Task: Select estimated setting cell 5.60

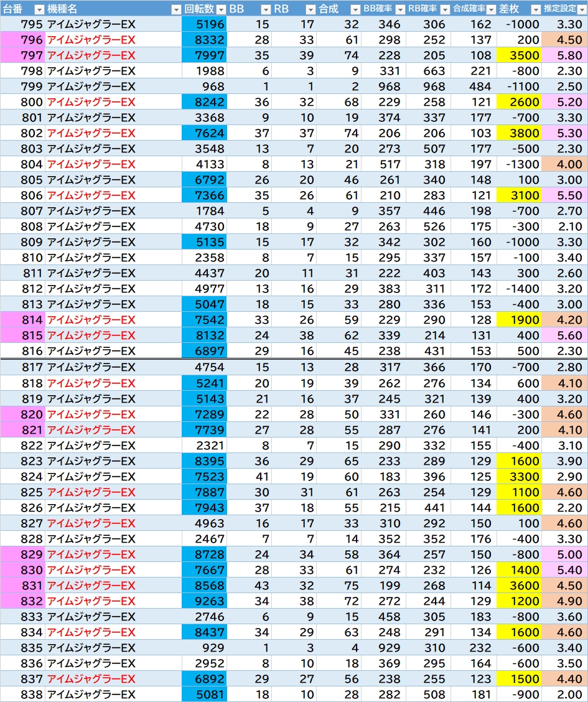Action: [564, 335]
